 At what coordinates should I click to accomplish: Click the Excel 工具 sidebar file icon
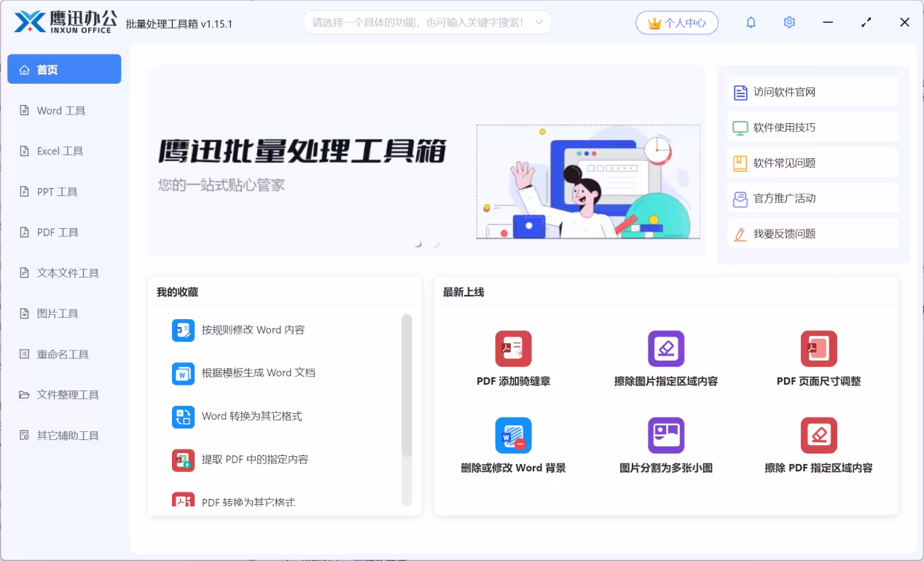tap(24, 152)
